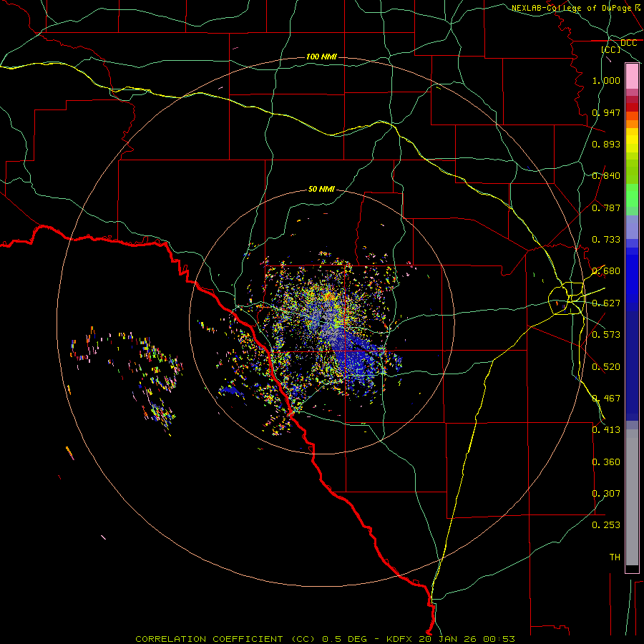Select the 0.733 scale value

606,240
